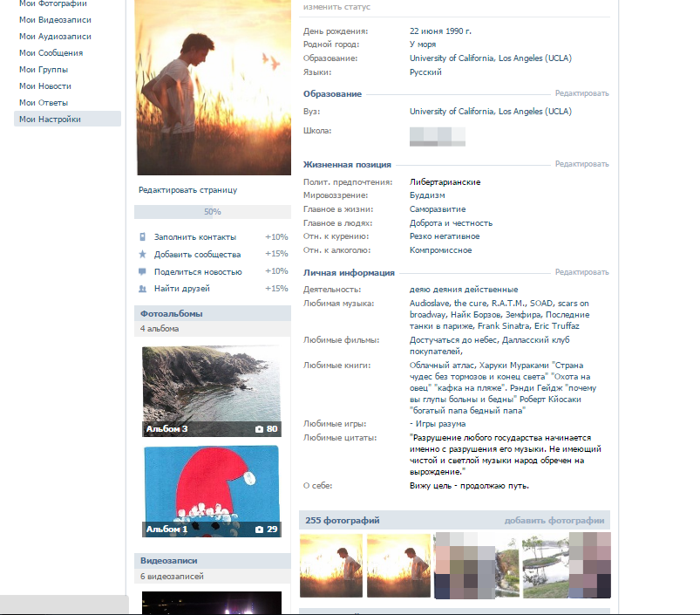Click the Редактировать страницу link
Viewport: 700px width, 615px height.
point(187,190)
